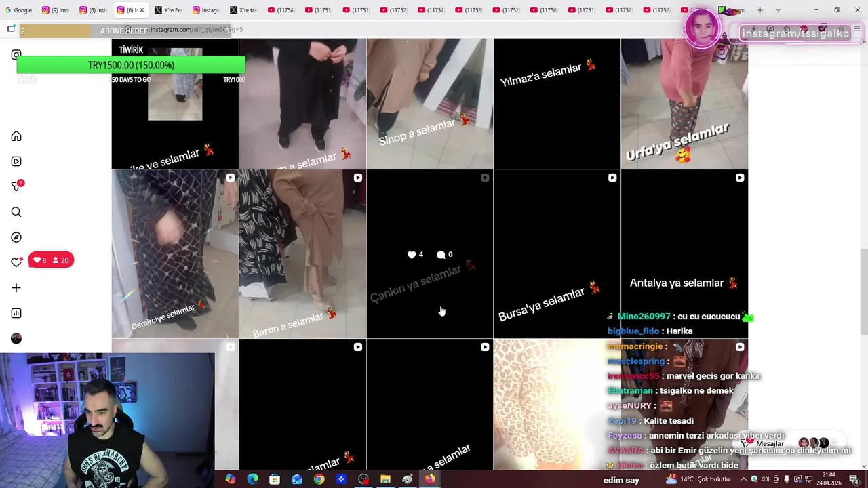868x488 pixels.
Task: Open the notifications heart icon
Action: [x=16, y=262]
